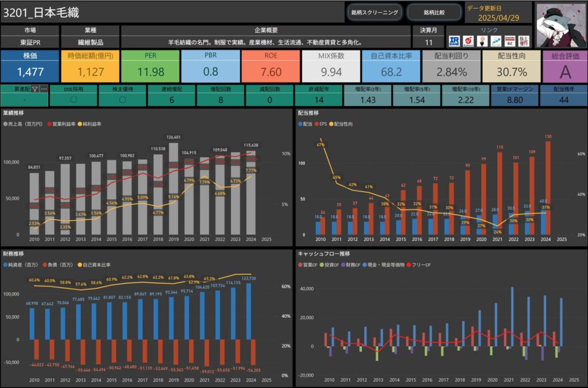Select the 配当性向 30.7% card
This screenshot has height=388, width=588.
(512, 66)
